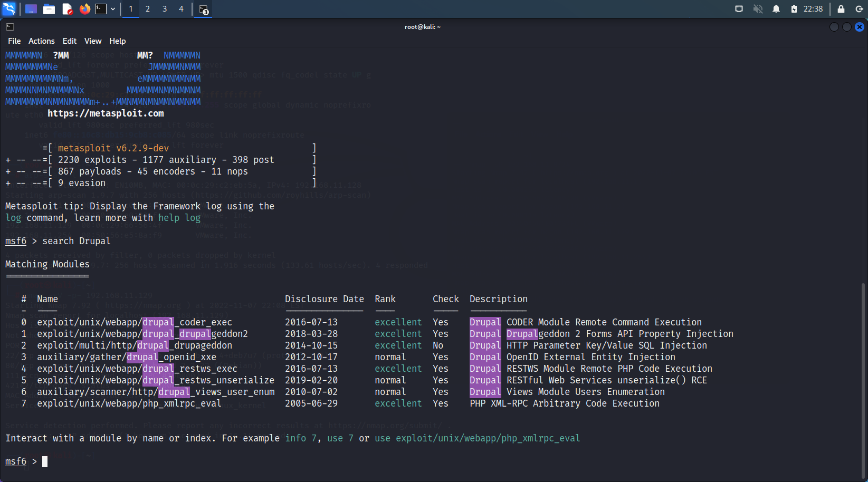Open the Edit menu
868x482 pixels.
pyautogui.click(x=69, y=41)
